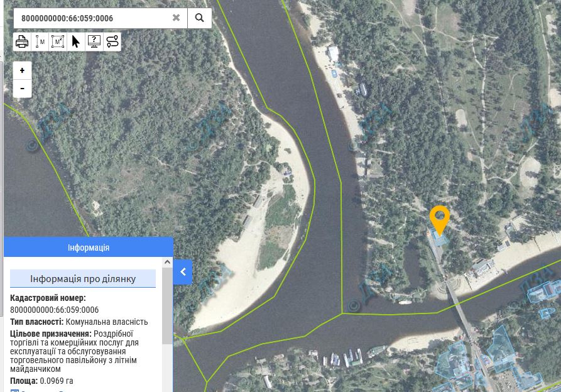Click the partially visible link below Площа
Image resolution: width=561 pixels, height=392 pixels.
38,390
